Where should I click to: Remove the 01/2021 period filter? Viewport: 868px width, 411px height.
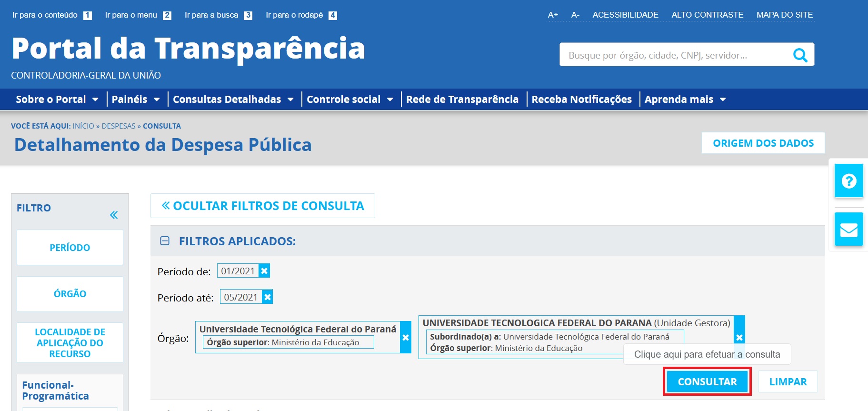[x=264, y=271]
